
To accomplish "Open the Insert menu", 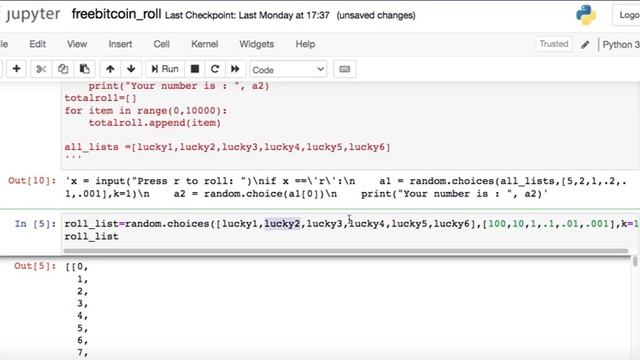I will [x=120, y=44].
